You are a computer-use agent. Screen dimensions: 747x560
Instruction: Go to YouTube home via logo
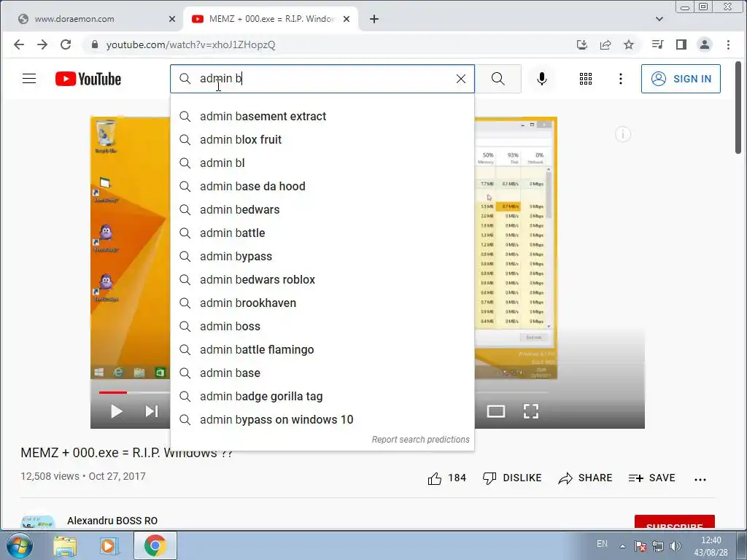[88, 79]
